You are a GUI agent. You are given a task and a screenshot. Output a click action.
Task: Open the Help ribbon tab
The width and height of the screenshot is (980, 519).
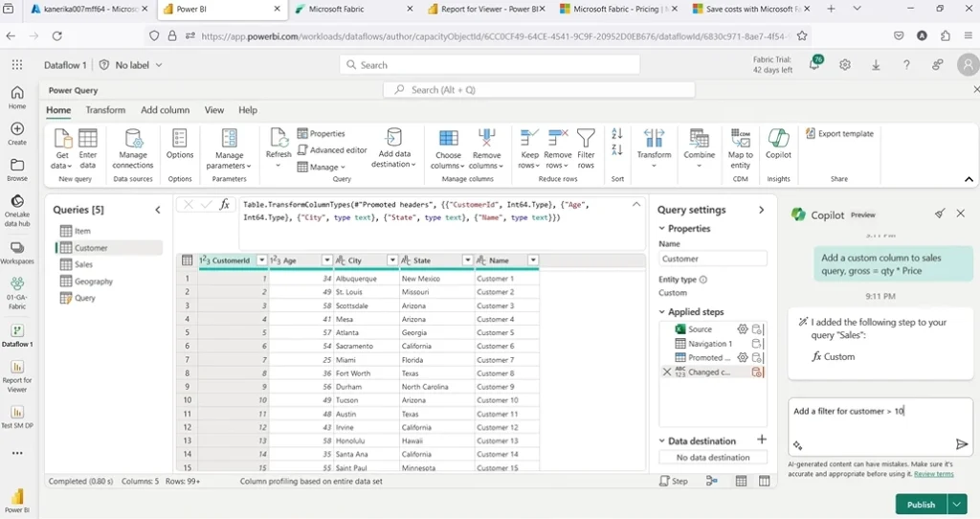tap(248, 110)
